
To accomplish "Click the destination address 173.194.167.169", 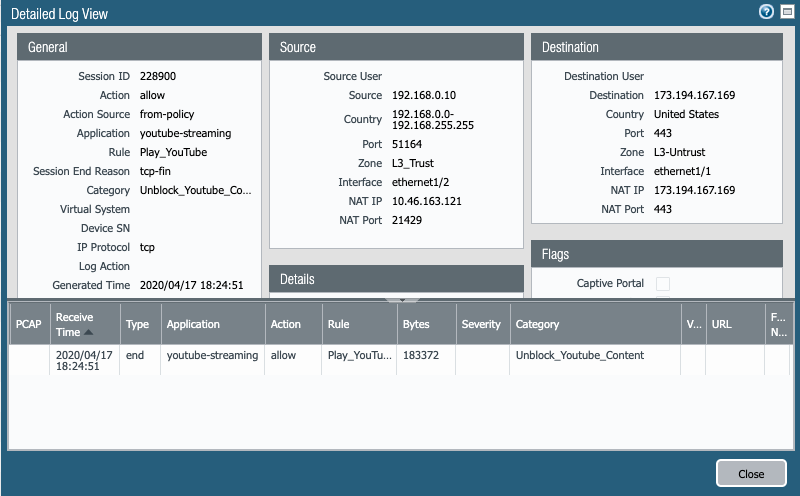I will click(694, 95).
